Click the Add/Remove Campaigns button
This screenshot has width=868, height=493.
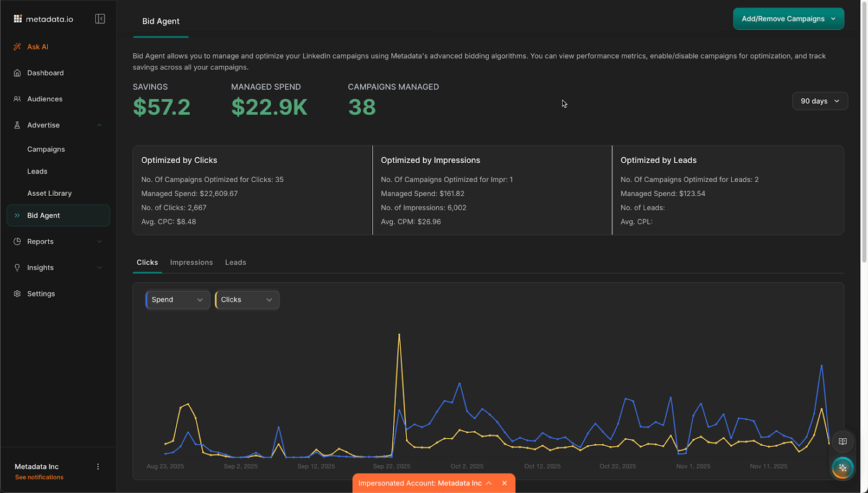(x=788, y=18)
